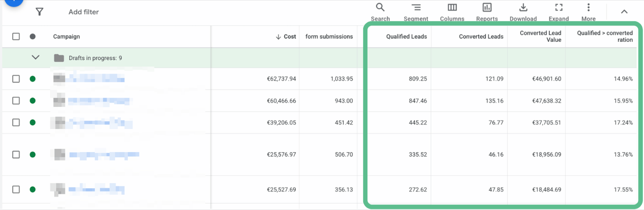The width and height of the screenshot is (644, 210).
Task: Sort by form submissions header
Action: coord(329,37)
